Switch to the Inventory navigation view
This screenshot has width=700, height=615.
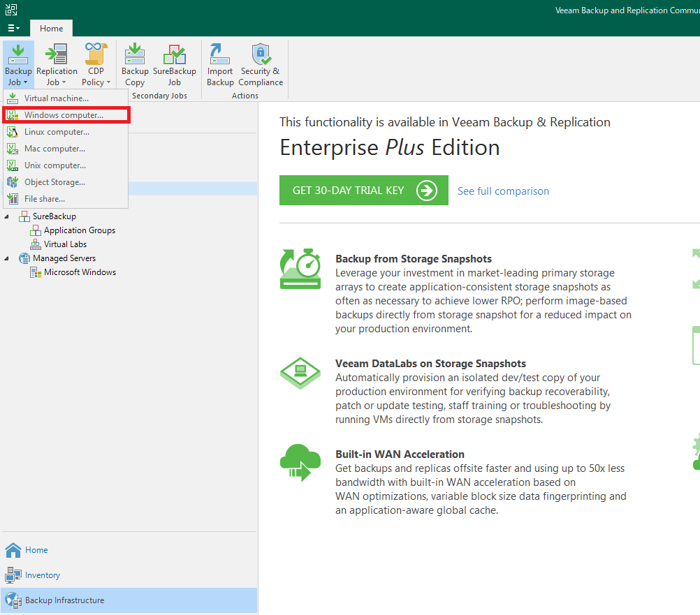tap(129, 575)
